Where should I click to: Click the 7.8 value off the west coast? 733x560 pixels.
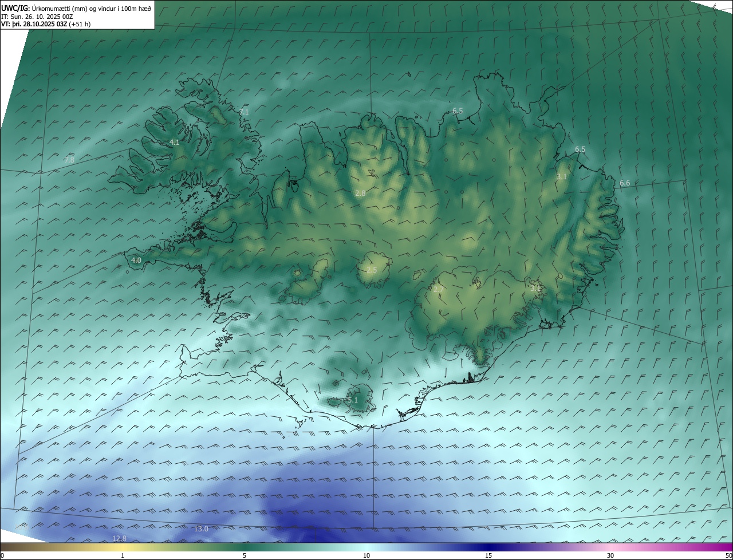tap(69, 160)
